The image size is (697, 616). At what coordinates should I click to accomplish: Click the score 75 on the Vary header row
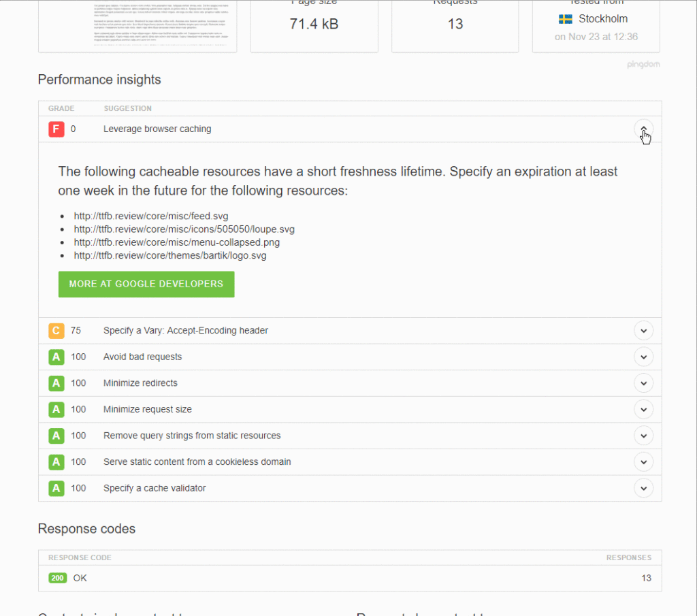[76, 331]
